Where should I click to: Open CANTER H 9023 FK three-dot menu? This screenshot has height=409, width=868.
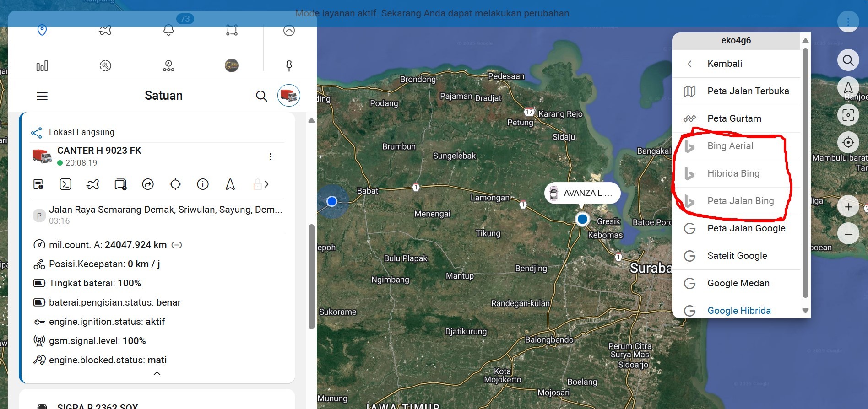pos(271,157)
